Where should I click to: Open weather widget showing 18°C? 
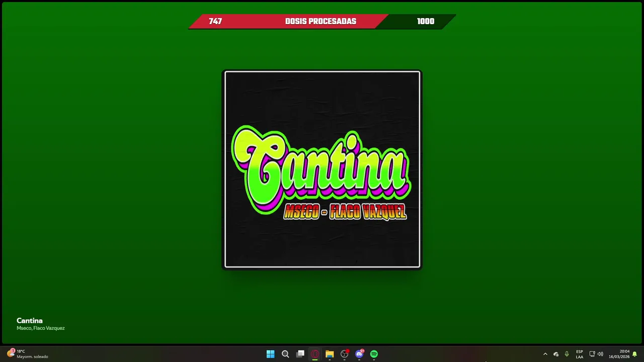tap(28, 354)
